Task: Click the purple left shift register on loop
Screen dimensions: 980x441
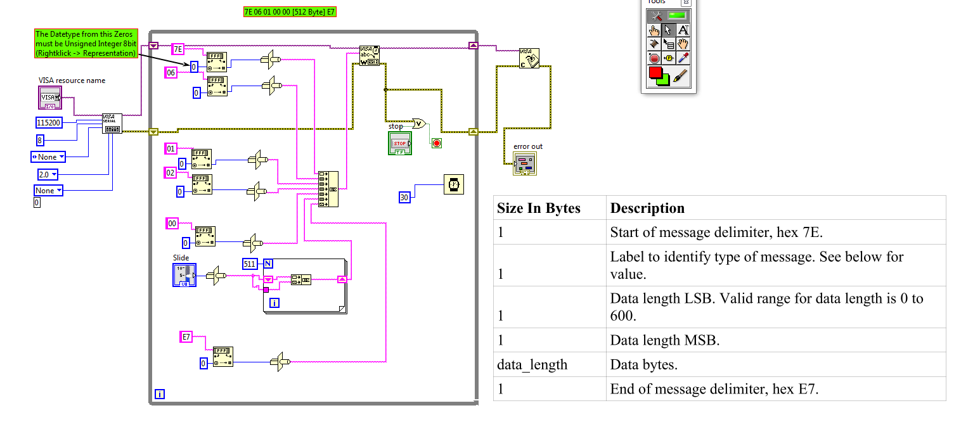Action: click(x=153, y=46)
